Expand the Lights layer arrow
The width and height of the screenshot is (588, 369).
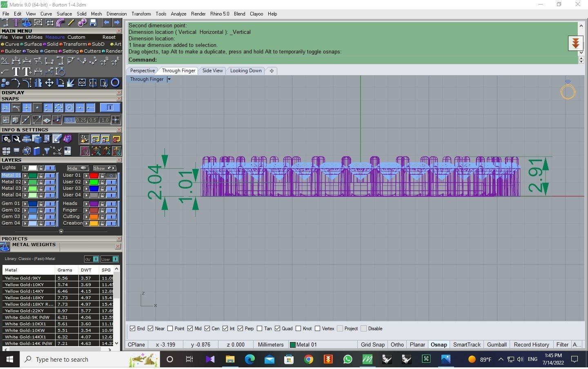pyautogui.click(x=25, y=168)
